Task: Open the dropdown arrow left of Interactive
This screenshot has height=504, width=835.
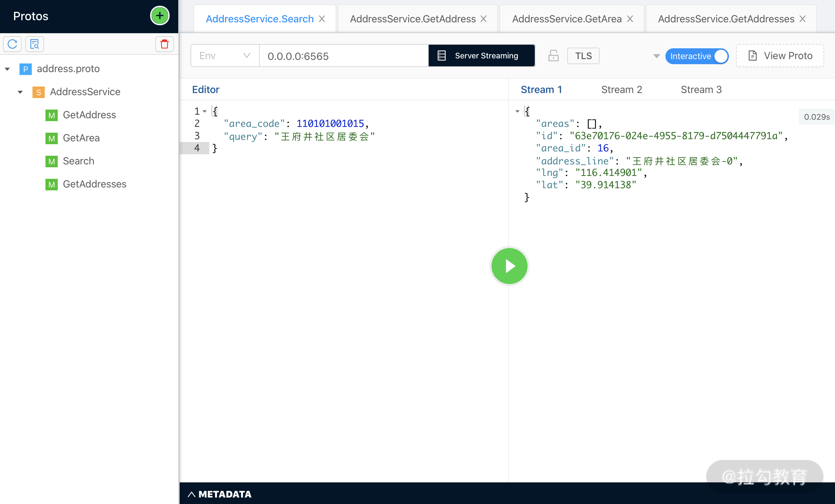Action: tap(656, 56)
